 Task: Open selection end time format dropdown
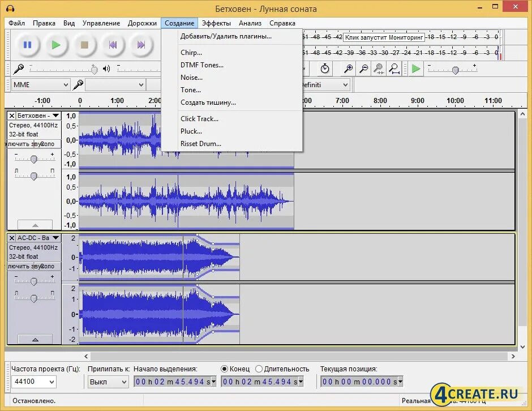[x=301, y=382]
